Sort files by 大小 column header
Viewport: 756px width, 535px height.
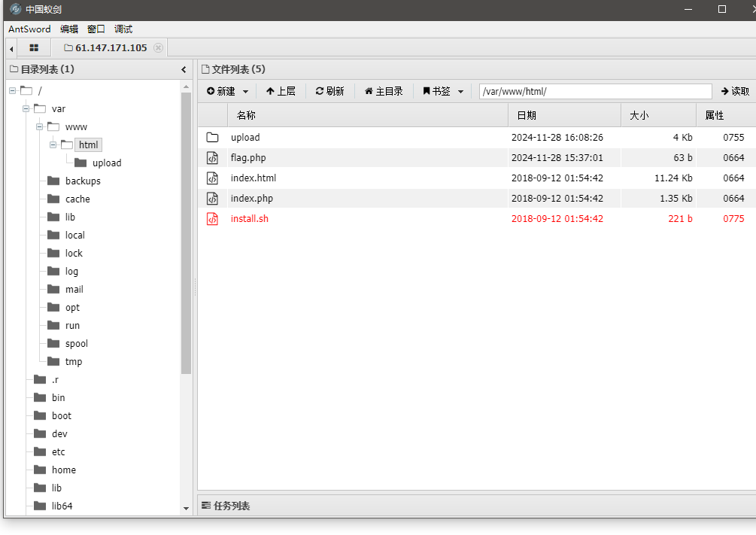tap(639, 115)
